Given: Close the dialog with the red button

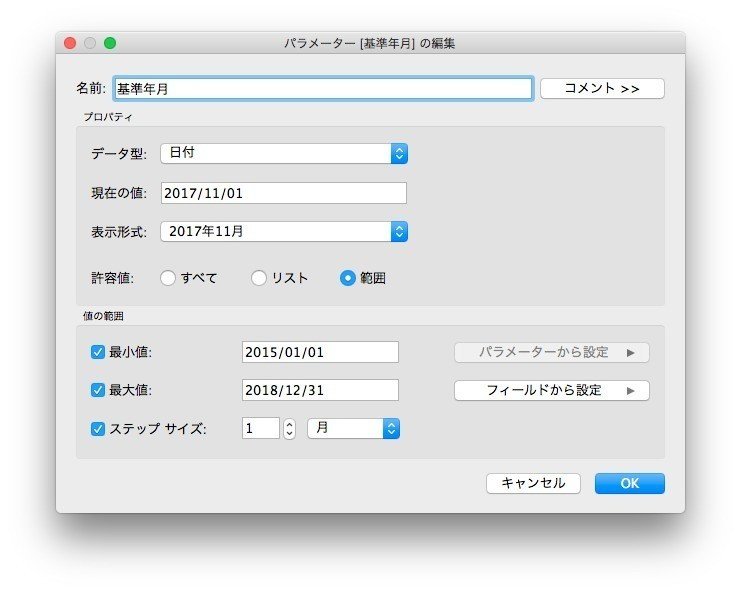Looking at the screenshot, I should (70, 43).
